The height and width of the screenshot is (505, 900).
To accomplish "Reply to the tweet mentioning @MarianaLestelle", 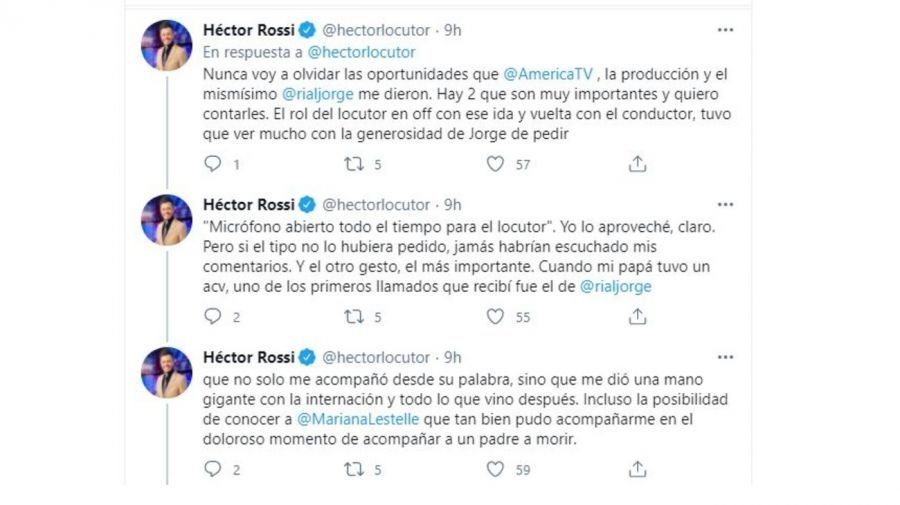I will point(211,468).
